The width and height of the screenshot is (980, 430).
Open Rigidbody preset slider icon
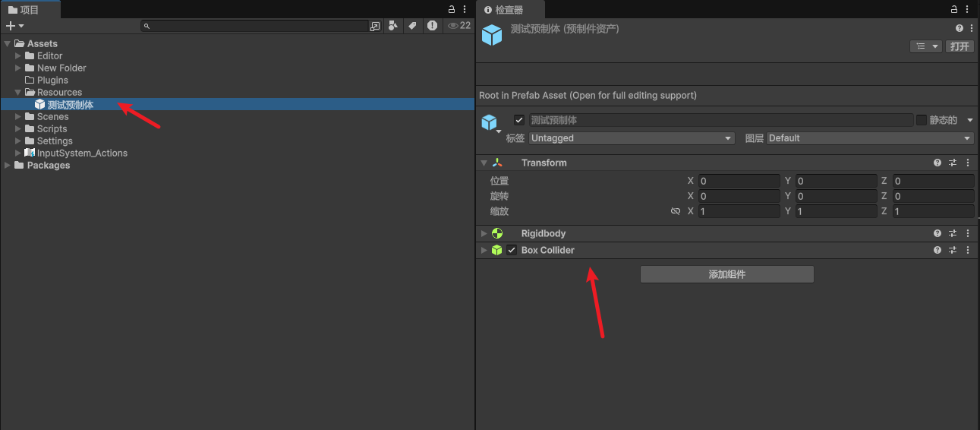(x=953, y=233)
